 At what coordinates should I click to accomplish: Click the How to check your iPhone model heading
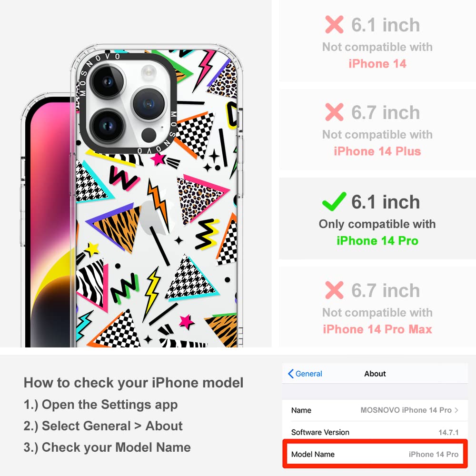click(134, 383)
